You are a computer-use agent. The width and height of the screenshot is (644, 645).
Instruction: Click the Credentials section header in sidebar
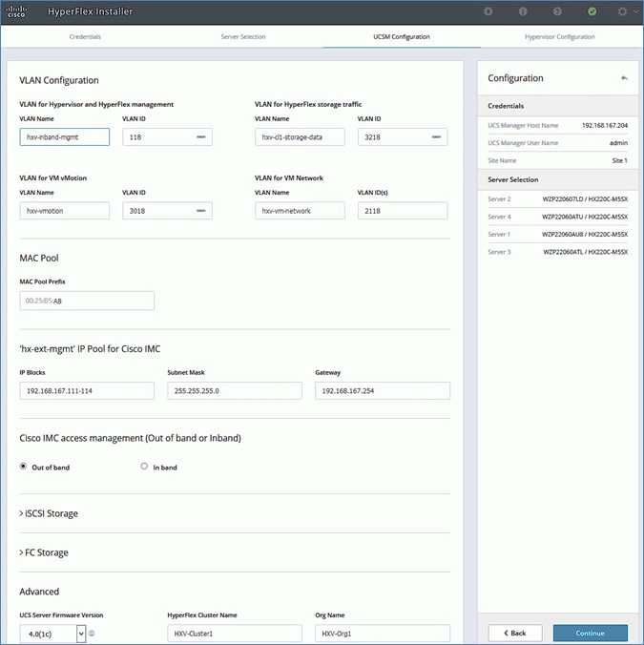click(x=557, y=106)
